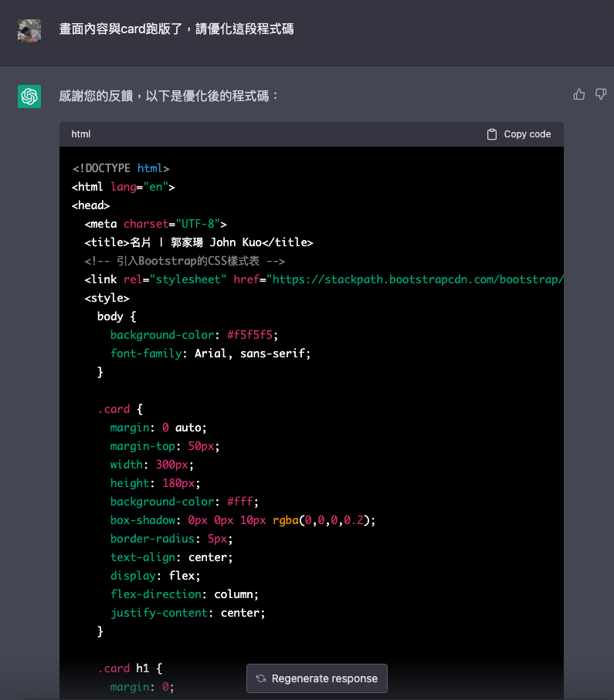
Task: Click the thumbs down feedback icon
Action: [600, 95]
